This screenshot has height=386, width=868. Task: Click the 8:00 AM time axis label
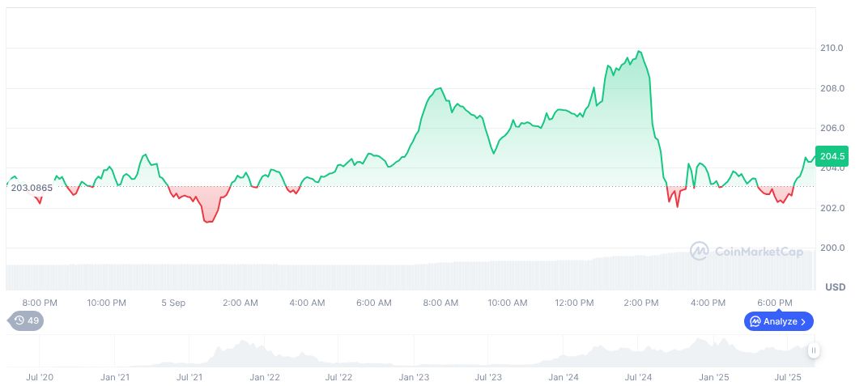tap(440, 303)
